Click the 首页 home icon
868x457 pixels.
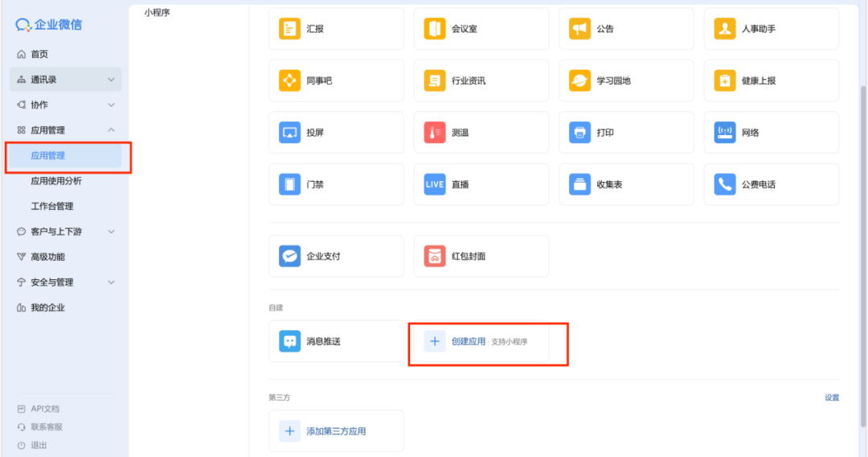(21, 54)
